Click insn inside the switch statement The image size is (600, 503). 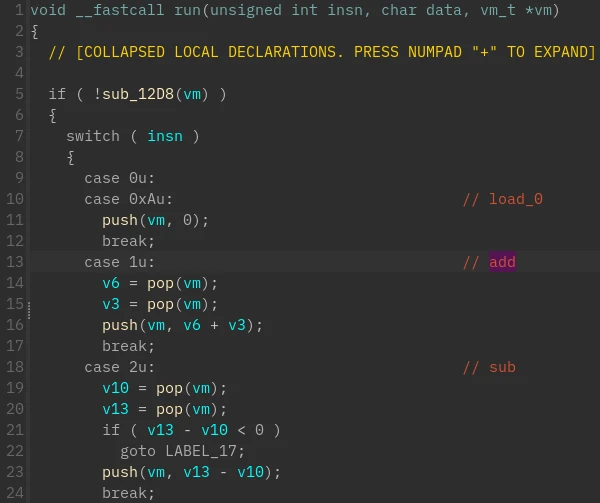(x=165, y=136)
